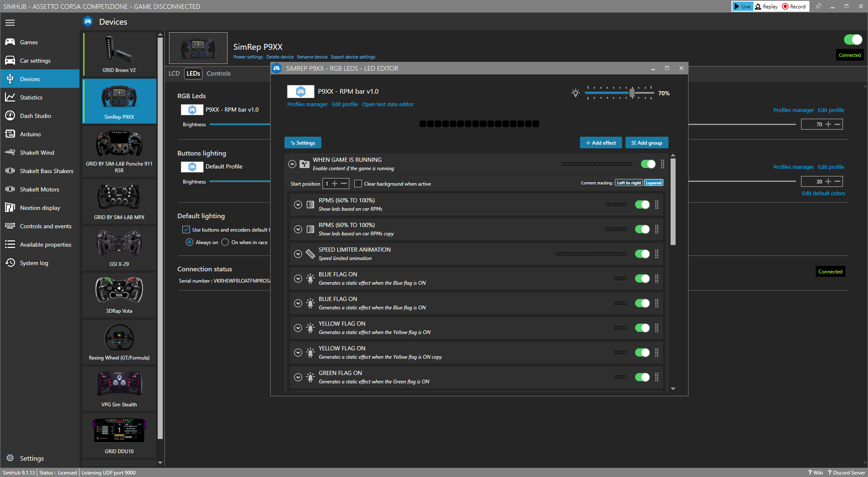The image size is (868, 477).
Task: Click the Controls and events keyboard icon
Action: 10,226
